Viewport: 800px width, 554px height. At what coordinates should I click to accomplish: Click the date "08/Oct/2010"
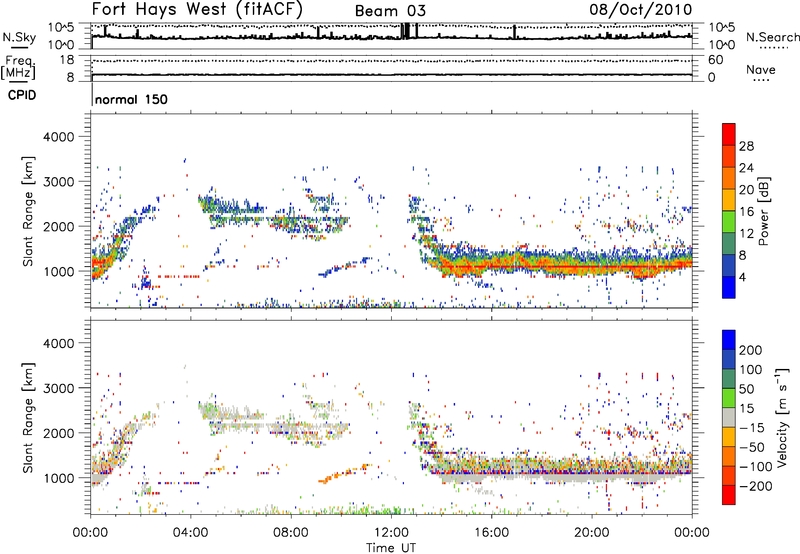641,9
